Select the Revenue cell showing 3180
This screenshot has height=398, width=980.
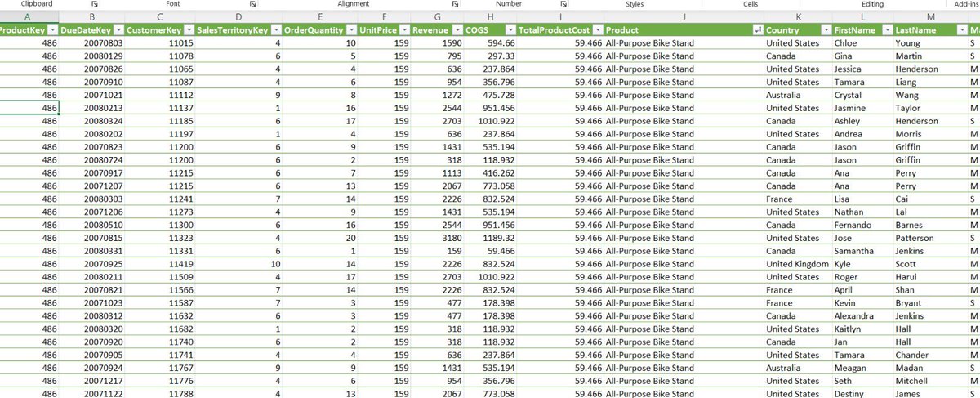pos(437,238)
